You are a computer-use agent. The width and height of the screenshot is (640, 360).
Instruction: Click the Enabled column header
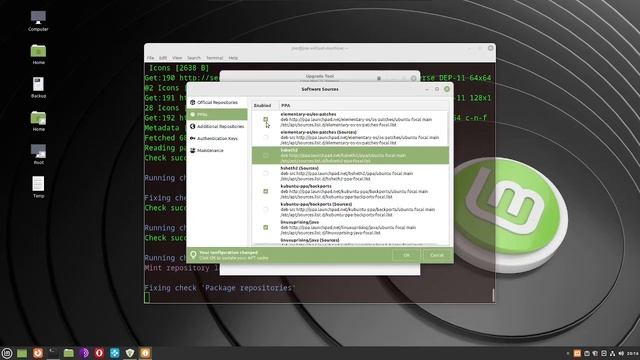click(x=265, y=105)
